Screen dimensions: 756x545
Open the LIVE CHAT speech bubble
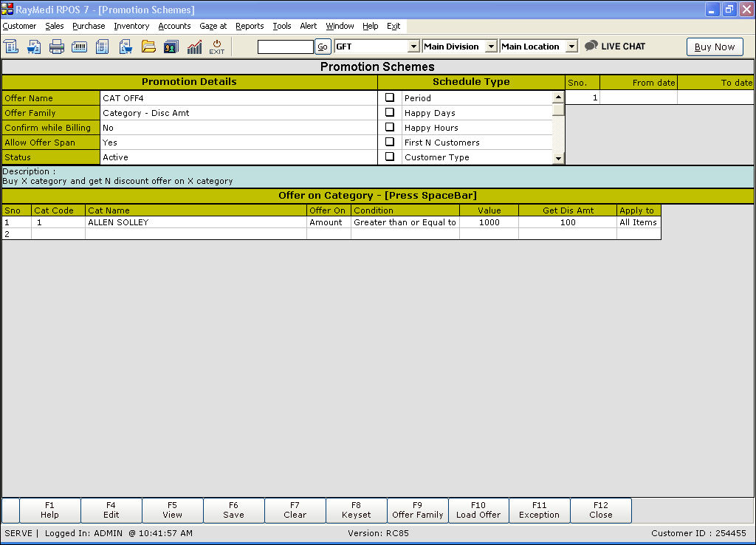(x=591, y=46)
